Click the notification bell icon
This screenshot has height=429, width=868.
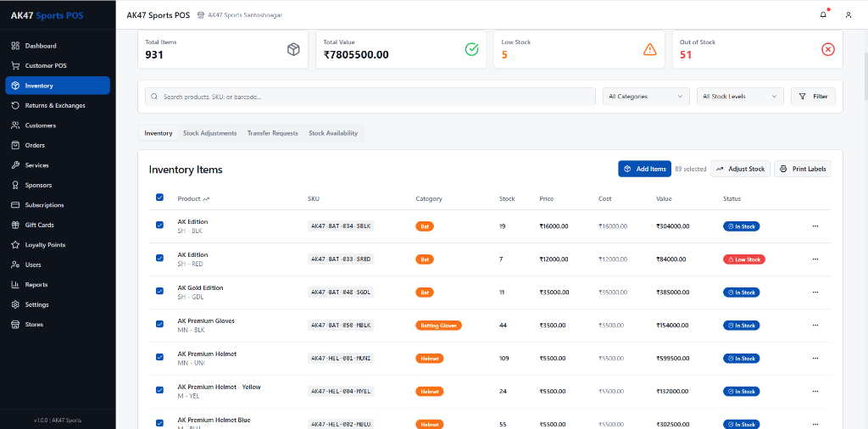pos(823,14)
